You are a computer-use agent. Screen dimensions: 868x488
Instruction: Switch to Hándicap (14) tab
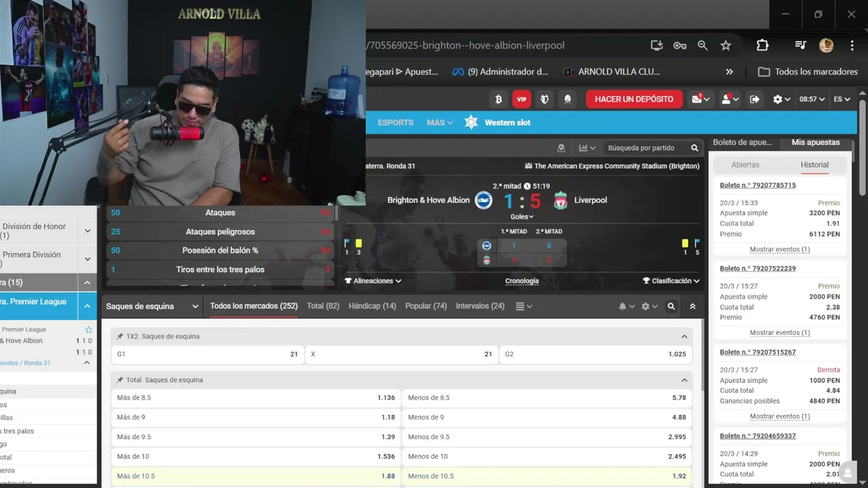(x=372, y=306)
